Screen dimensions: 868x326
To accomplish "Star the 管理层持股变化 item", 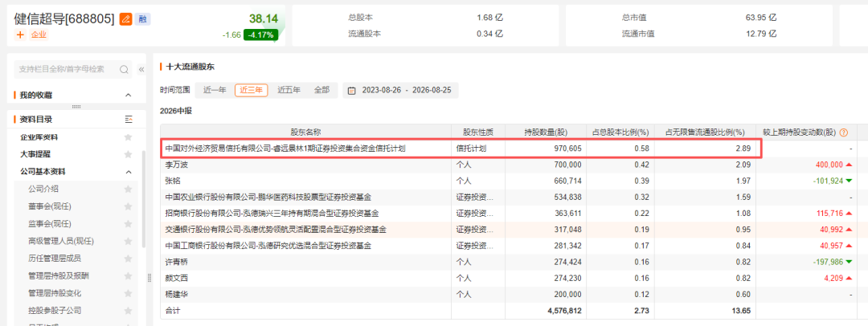I will pos(129,293).
